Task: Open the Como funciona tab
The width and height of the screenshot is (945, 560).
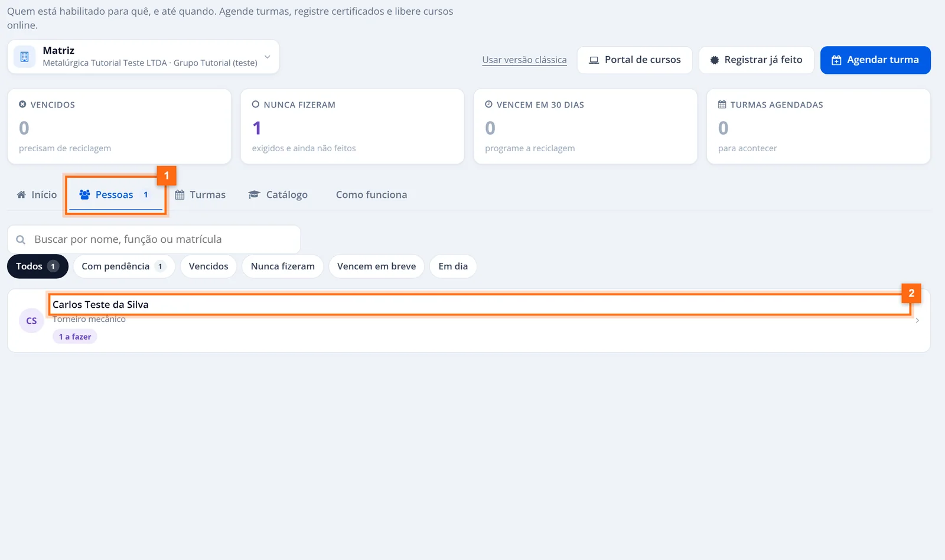Action: (372, 195)
